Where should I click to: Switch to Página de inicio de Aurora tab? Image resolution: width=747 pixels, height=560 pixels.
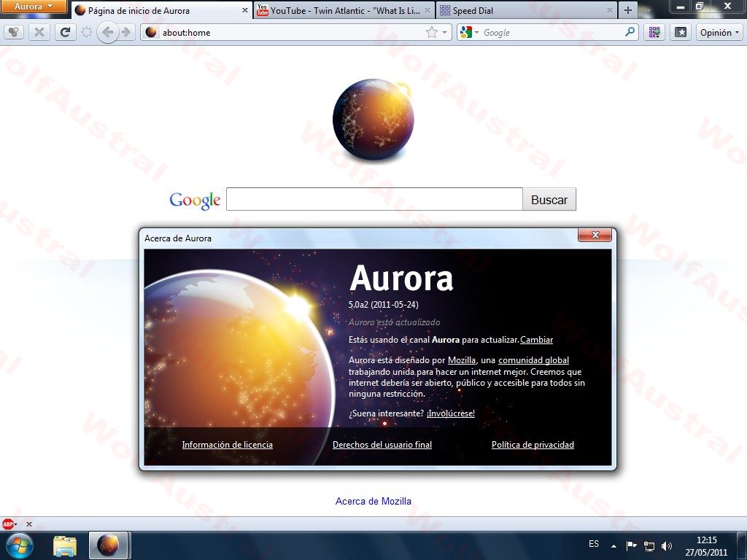(x=163, y=10)
